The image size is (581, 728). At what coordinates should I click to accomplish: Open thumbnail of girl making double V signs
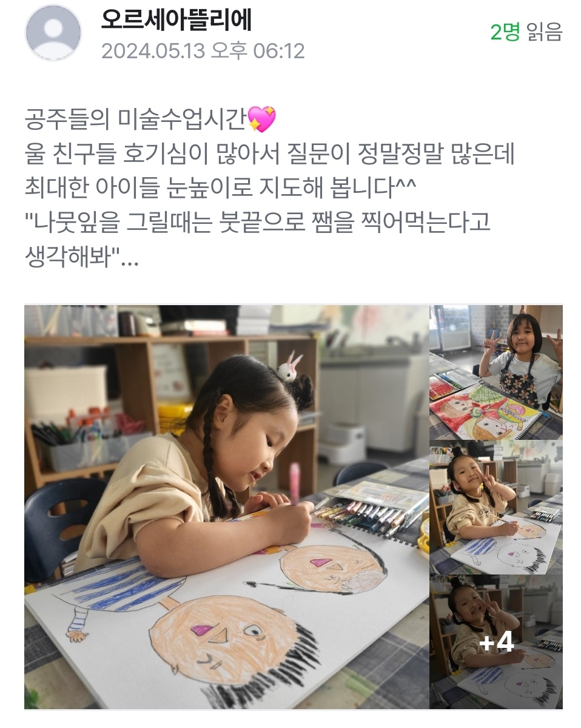tap(496, 372)
